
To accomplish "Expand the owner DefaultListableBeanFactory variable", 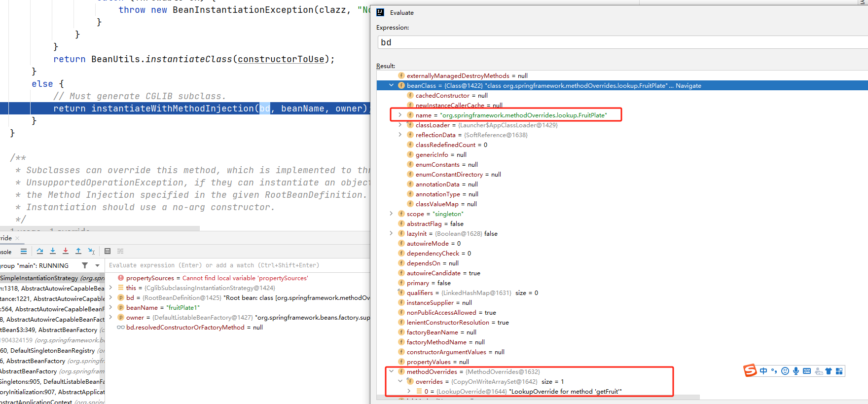I will (110, 317).
